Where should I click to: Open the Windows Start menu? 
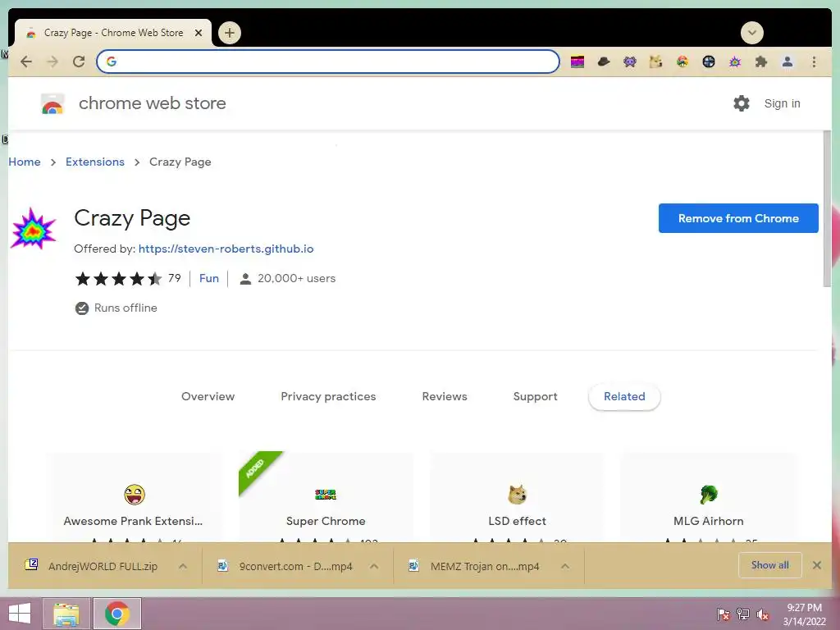20,614
